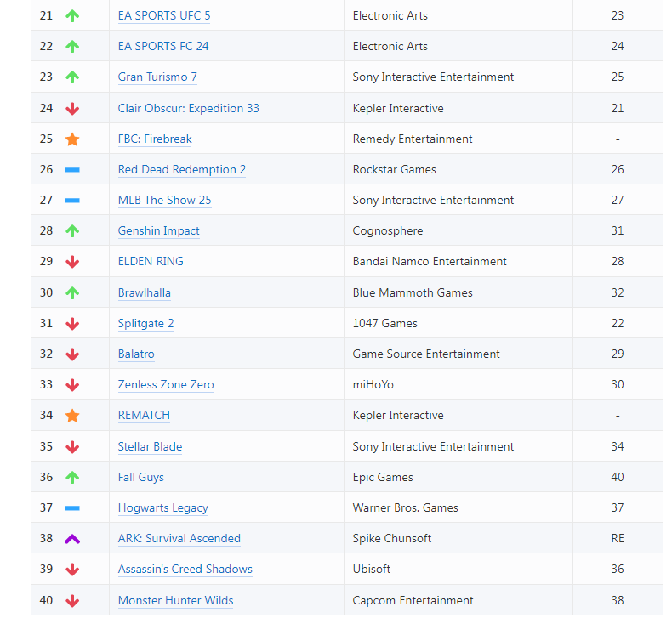Go to the Zenless Zone Zero page
The image size is (672, 618).
pos(166,385)
